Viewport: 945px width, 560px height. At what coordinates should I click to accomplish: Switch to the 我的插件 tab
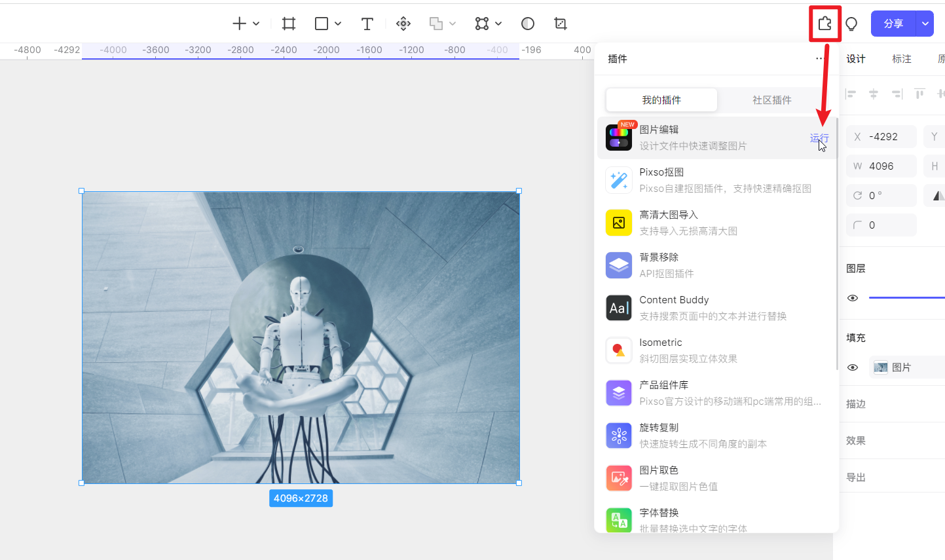661,100
